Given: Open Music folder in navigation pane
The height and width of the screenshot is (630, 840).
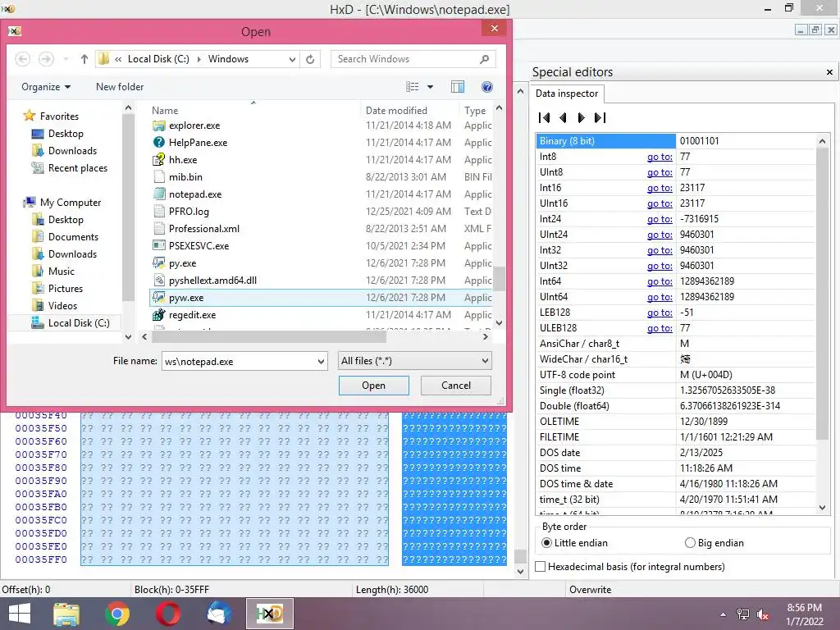Looking at the screenshot, I should [x=62, y=271].
